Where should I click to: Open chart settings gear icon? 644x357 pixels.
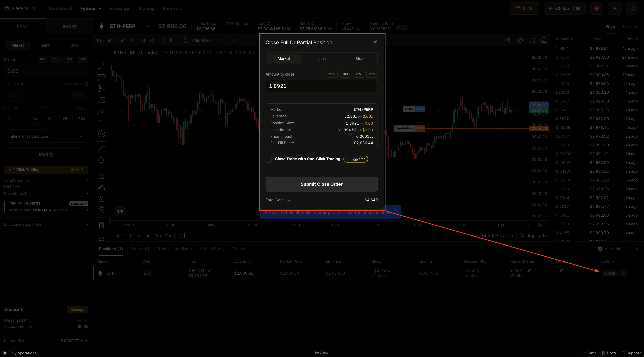(x=520, y=40)
